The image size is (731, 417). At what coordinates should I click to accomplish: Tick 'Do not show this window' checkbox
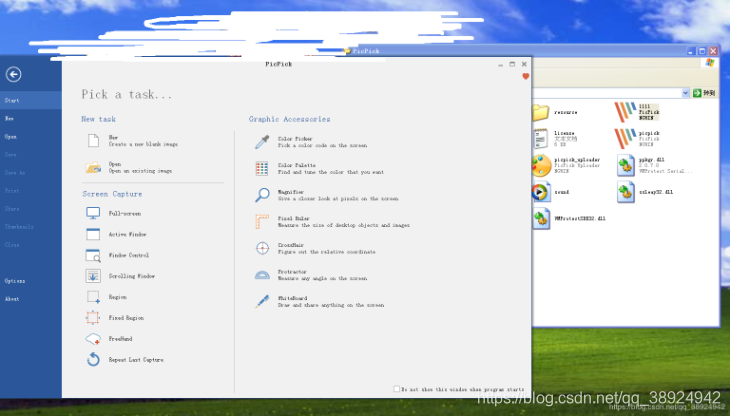[396, 389]
